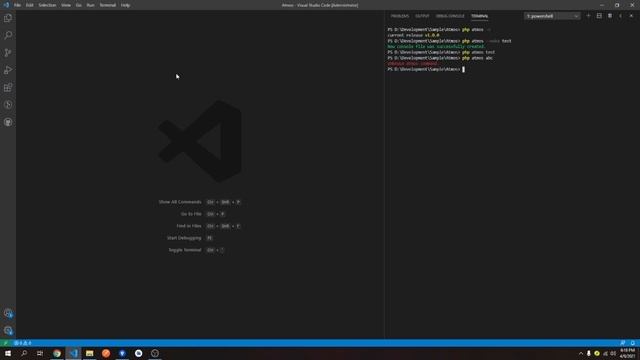Image resolution: width=640 pixels, height=360 pixels.
Task: Close the terminal panel
Action: [631, 16]
